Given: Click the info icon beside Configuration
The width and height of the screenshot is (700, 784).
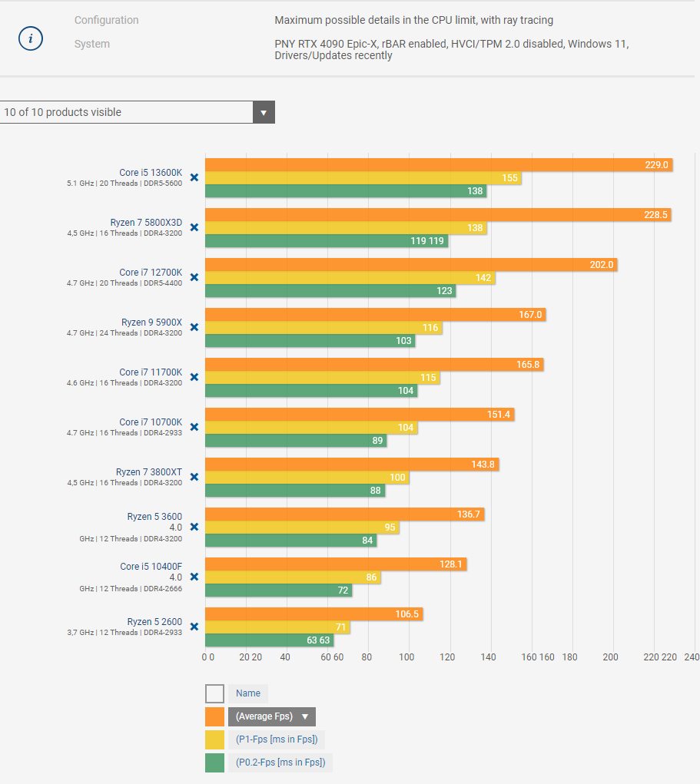Looking at the screenshot, I should tap(31, 39).
